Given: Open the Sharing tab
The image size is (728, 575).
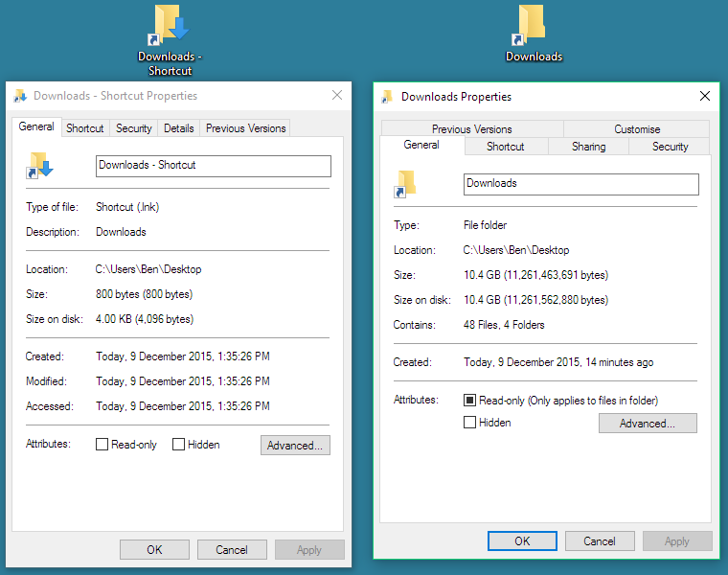Looking at the screenshot, I should tap(589, 147).
